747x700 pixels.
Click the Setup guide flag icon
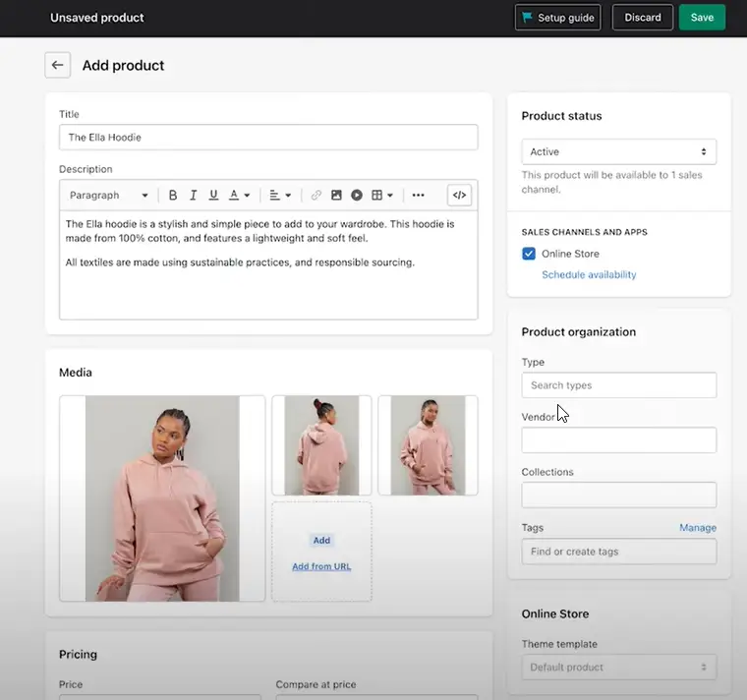[x=527, y=18]
